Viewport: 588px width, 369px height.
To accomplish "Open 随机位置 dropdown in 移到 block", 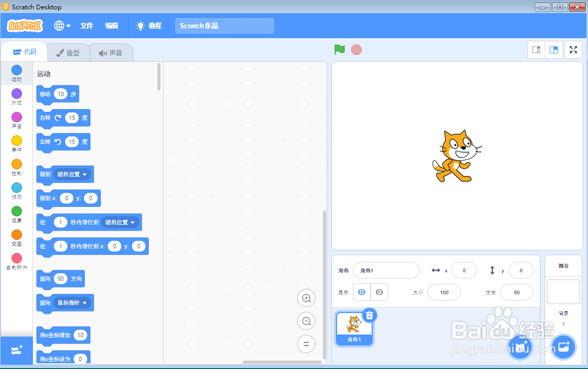I will tap(72, 174).
